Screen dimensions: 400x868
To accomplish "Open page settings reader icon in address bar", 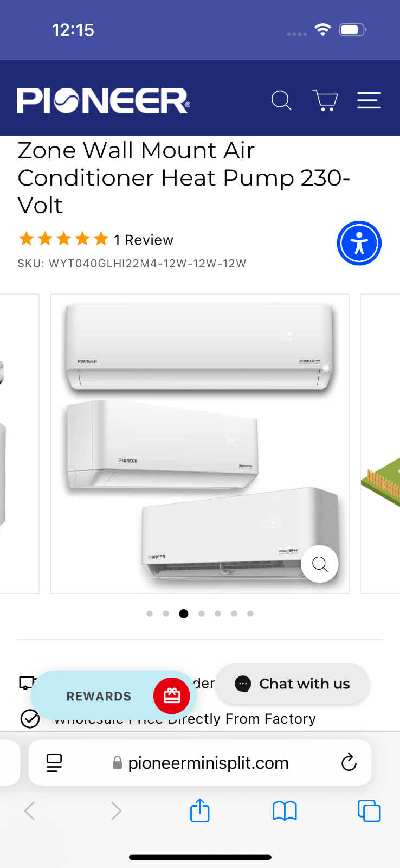I will point(54,763).
